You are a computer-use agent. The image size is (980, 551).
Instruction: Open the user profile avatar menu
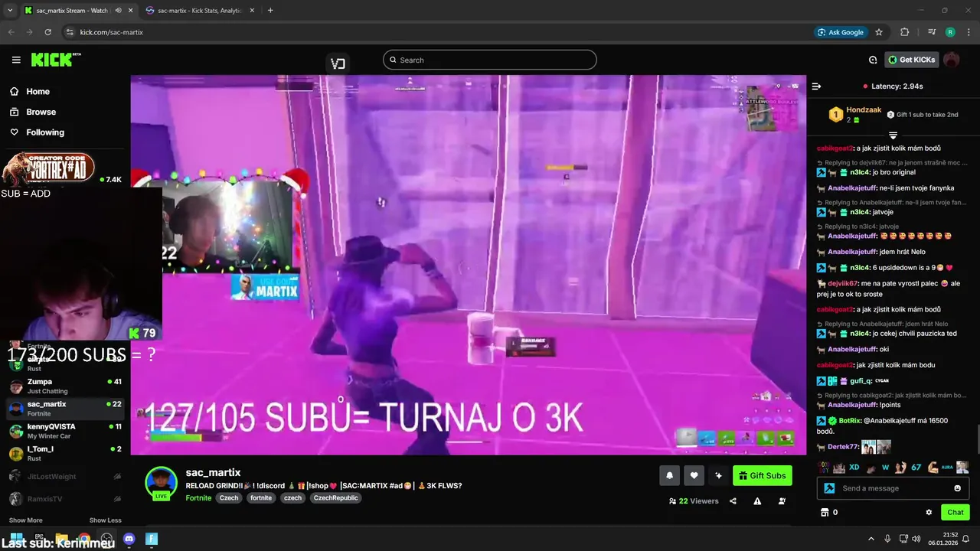[952, 60]
